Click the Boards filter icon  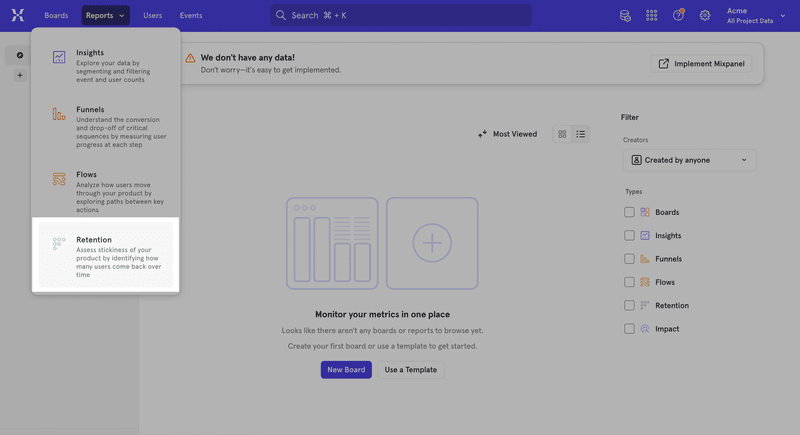point(645,212)
